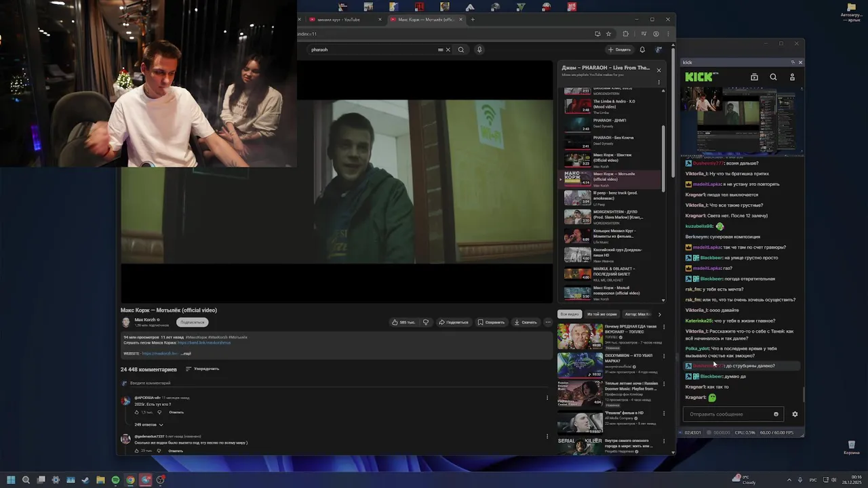
Task: Click the Сохранить save button
Action: pos(491,322)
